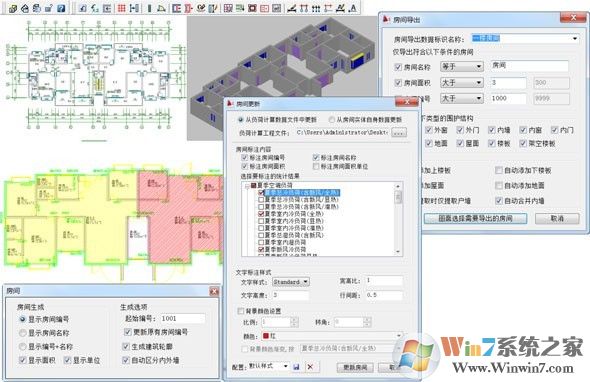Click the 起始编号 field showing 1001
This screenshot has width=590, height=382.
pos(182,318)
